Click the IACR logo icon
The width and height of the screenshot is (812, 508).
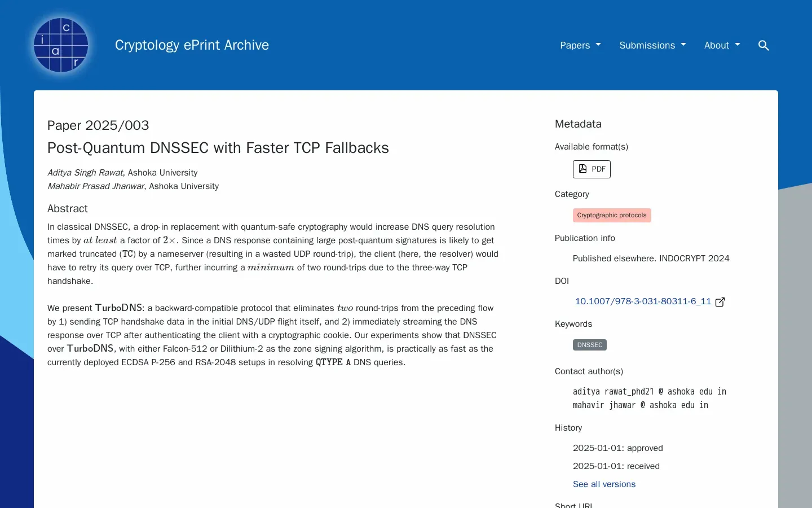click(61, 45)
